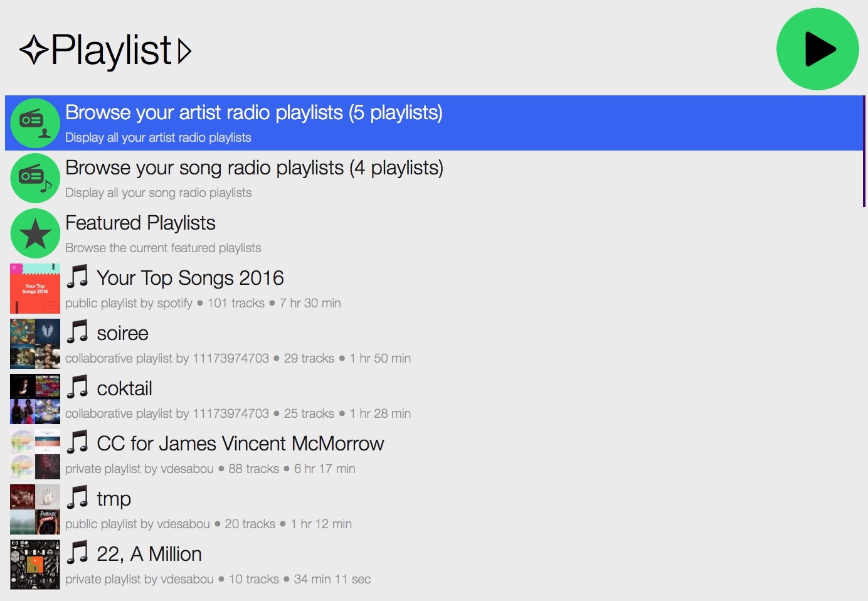Open "Browse your artist radio playlists"
The image size is (868, 601).
pyautogui.click(x=253, y=114)
